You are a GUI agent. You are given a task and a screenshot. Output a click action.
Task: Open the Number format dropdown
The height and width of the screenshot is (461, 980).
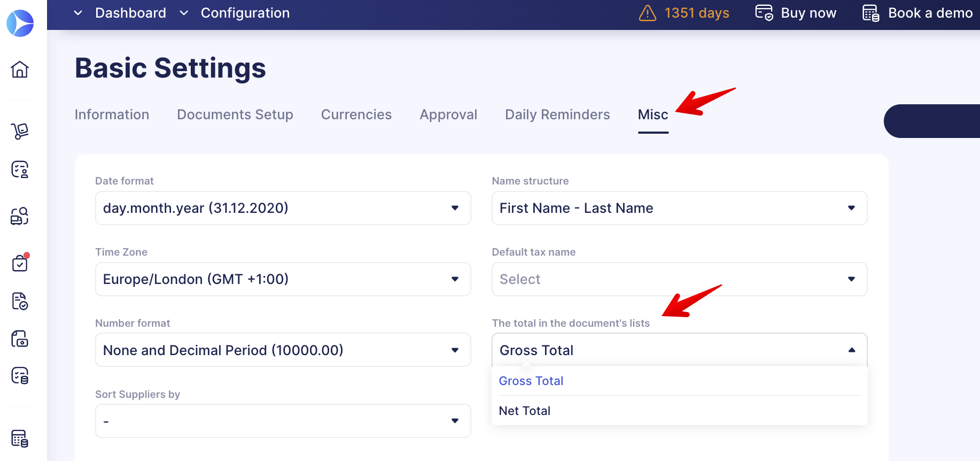[283, 350]
